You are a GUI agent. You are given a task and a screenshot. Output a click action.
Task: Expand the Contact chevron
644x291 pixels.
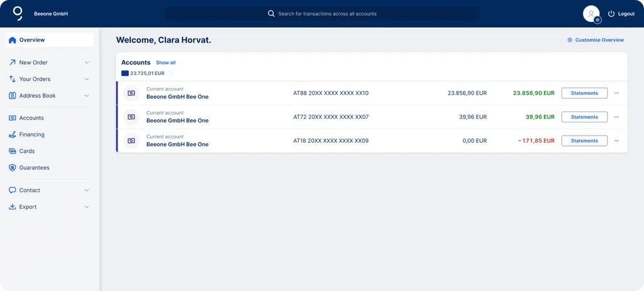click(87, 190)
